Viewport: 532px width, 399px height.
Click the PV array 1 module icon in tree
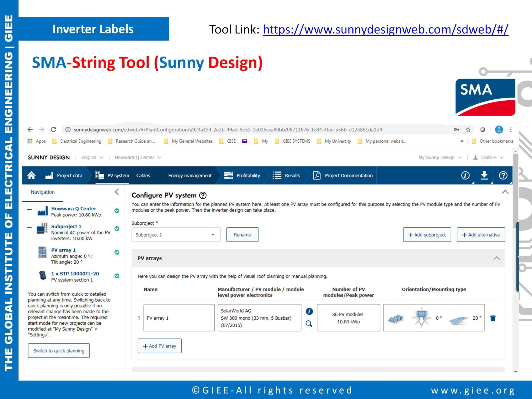click(42, 252)
